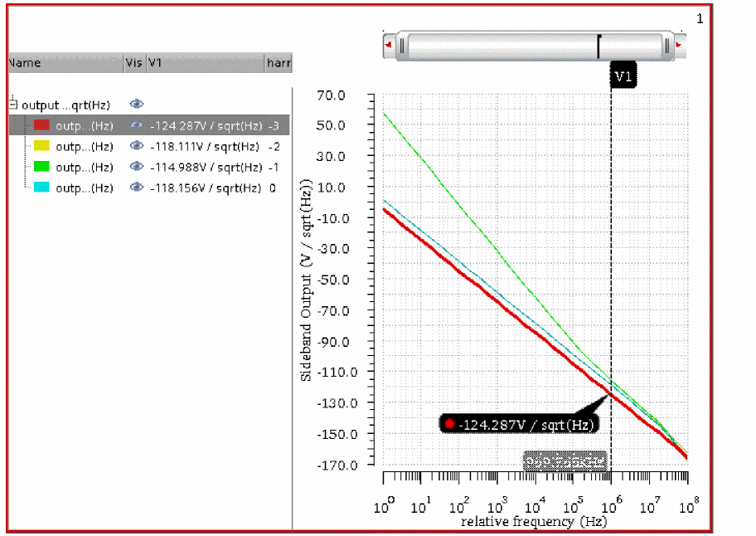Click the harmonic value -3 cell

(274, 126)
